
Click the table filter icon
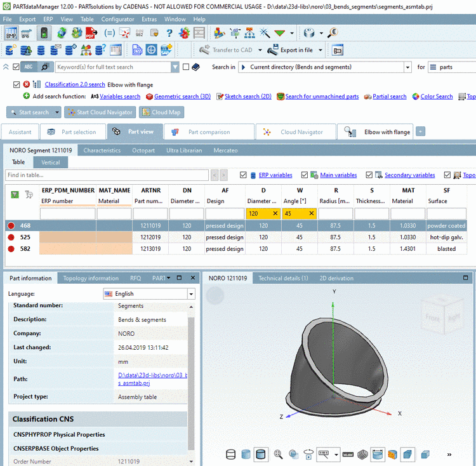(15, 195)
